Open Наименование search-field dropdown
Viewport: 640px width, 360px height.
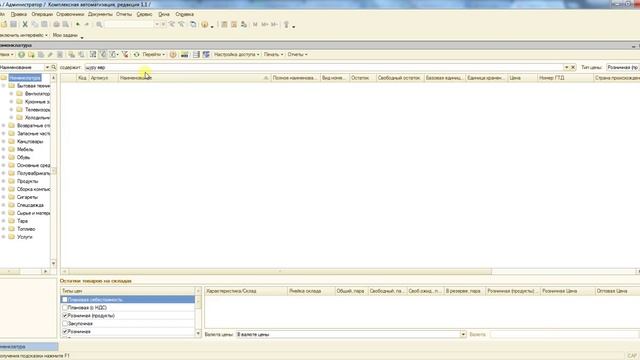click(x=47, y=67)
